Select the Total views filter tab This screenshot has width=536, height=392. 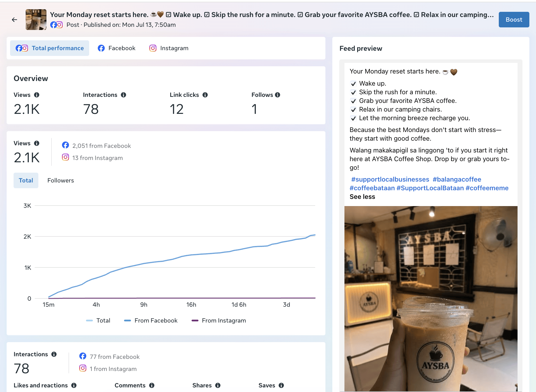[26, 180]
